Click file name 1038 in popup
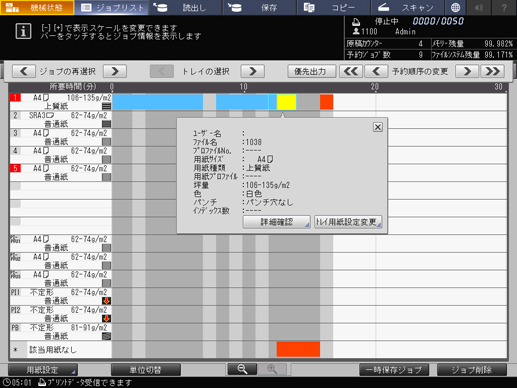This screenshot has height=388, width=517. click(x=254, y=142)
